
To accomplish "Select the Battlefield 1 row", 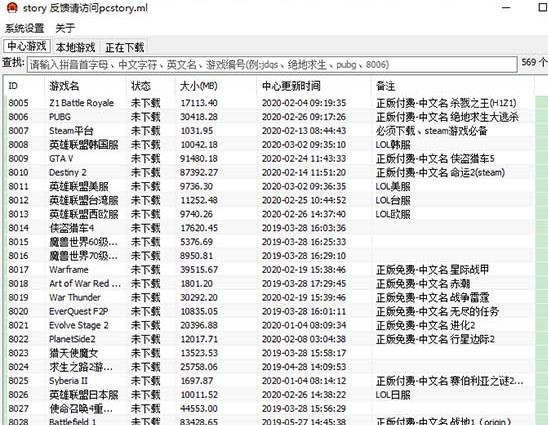I will [x=269, y=420].
